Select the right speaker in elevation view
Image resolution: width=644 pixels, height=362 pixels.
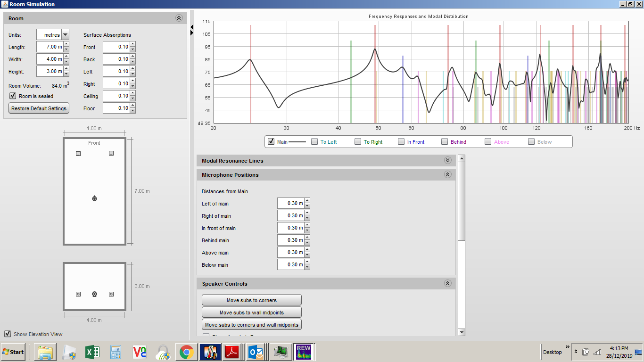click(111, 294)
